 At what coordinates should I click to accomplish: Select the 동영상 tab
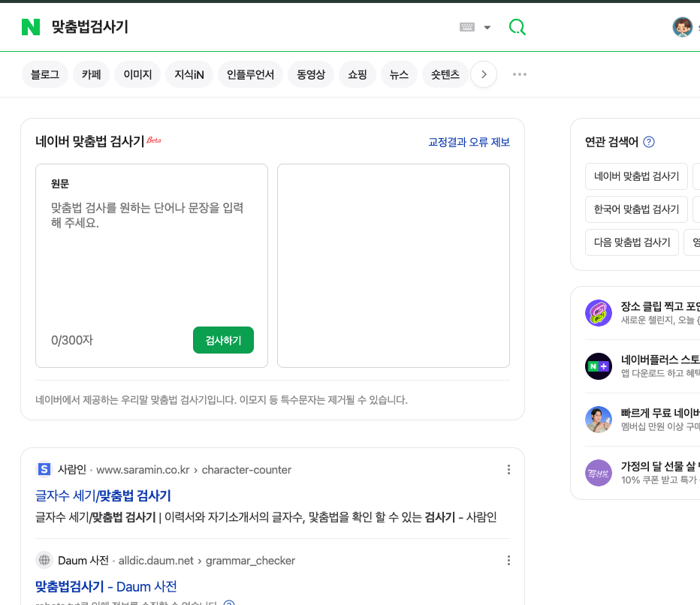click(311, 74)
